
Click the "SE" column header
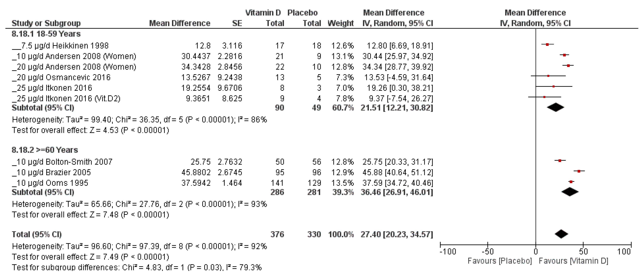click(237, 23)
